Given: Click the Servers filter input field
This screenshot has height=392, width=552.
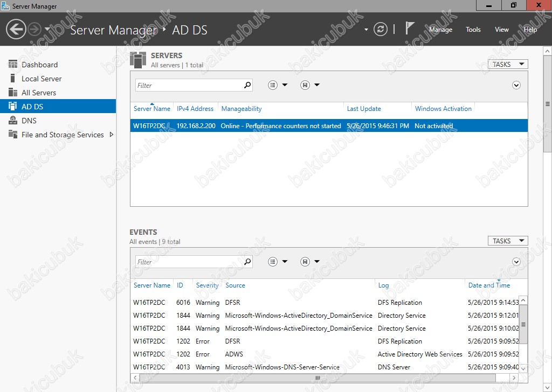Looking at the screenshot, I should tap(189, 85).
